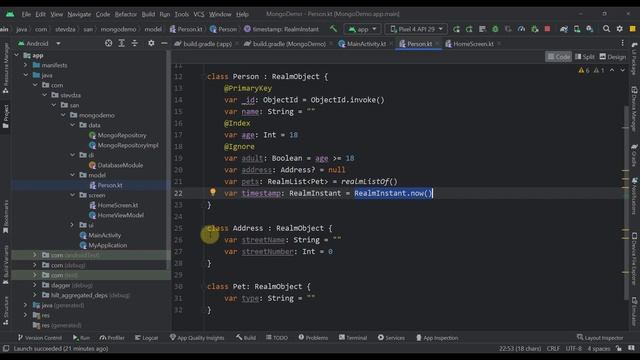Image resolution: width=640 pixels, height=360 pixels.
Task: Click Select Opened File target icon
Action: click(108, 43)
